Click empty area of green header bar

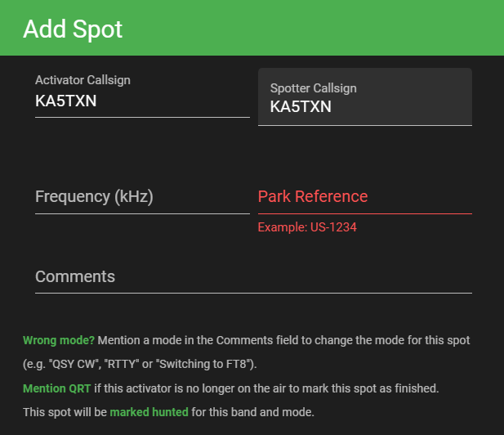[327, 29]
